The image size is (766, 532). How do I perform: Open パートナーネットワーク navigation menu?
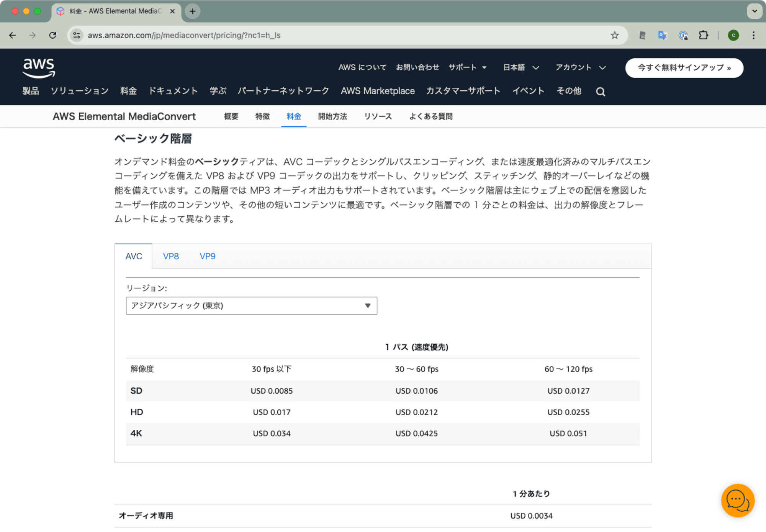click(x=283, y=91)
